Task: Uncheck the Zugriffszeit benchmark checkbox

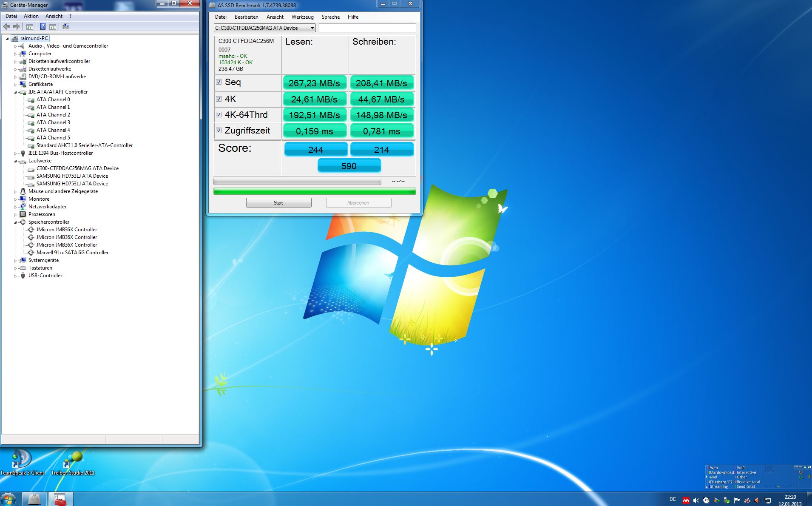Action: [x=219, y=130]
